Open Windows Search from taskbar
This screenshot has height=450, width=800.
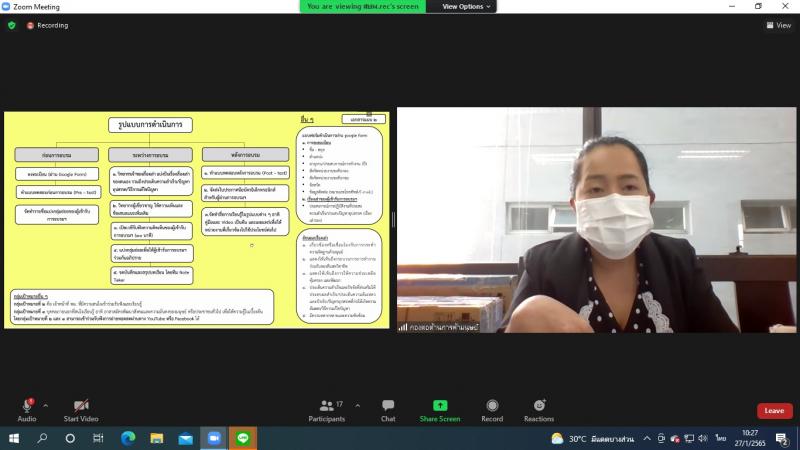click(42, 438)
